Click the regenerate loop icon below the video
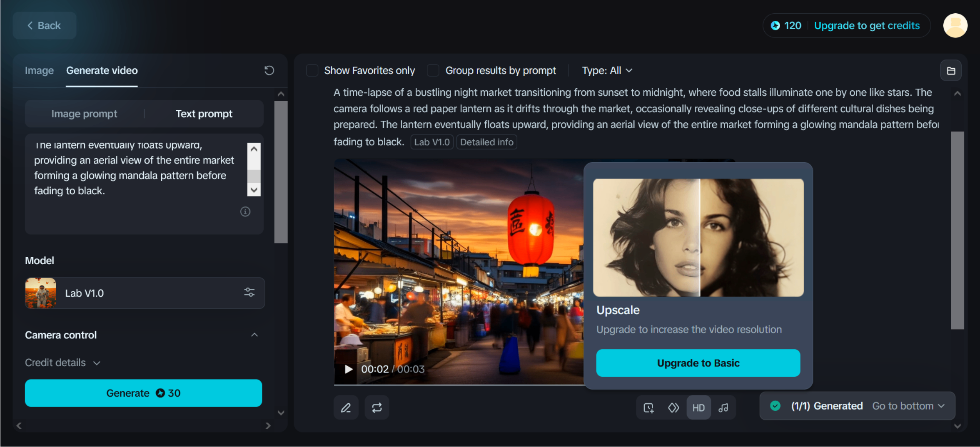This screenshot has width=980, height=447. (377, 407)
